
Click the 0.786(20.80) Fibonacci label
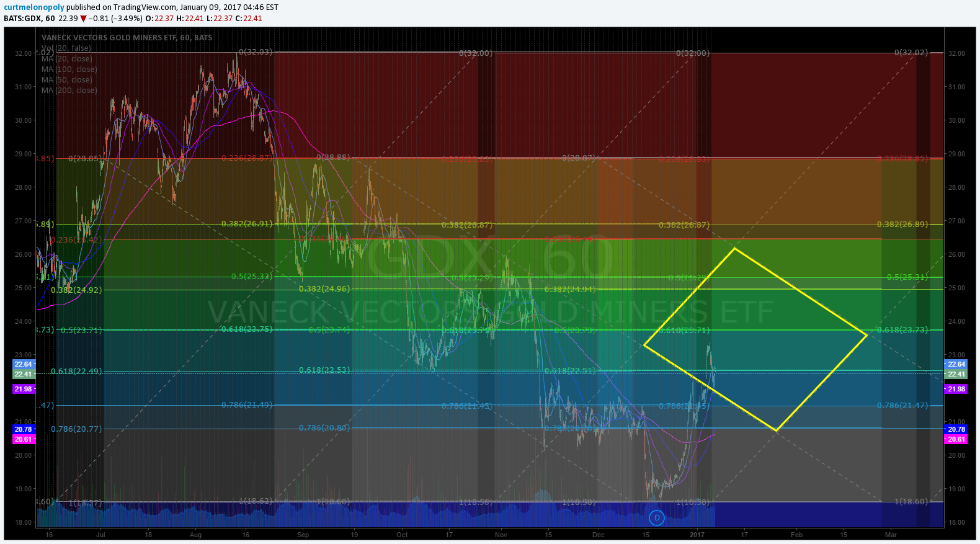(324, 427)
